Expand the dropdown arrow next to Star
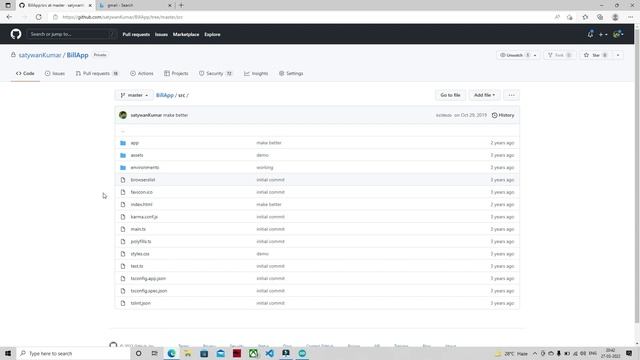This screenshot has width=640, height=360. point(618,55)
